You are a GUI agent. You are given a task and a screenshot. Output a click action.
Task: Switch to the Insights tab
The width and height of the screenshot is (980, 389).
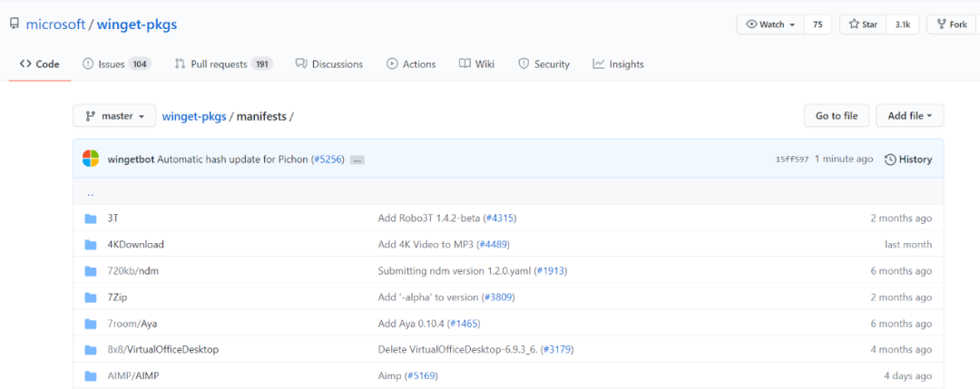(x=618, y=63)
